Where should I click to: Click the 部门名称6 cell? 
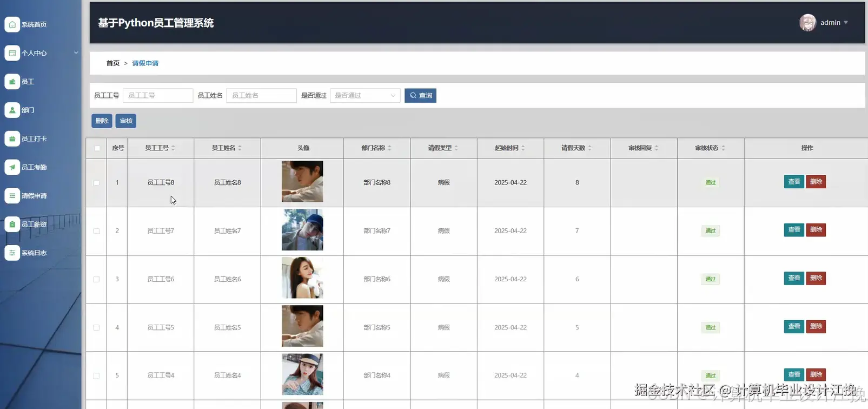click(x=377, y=279)
